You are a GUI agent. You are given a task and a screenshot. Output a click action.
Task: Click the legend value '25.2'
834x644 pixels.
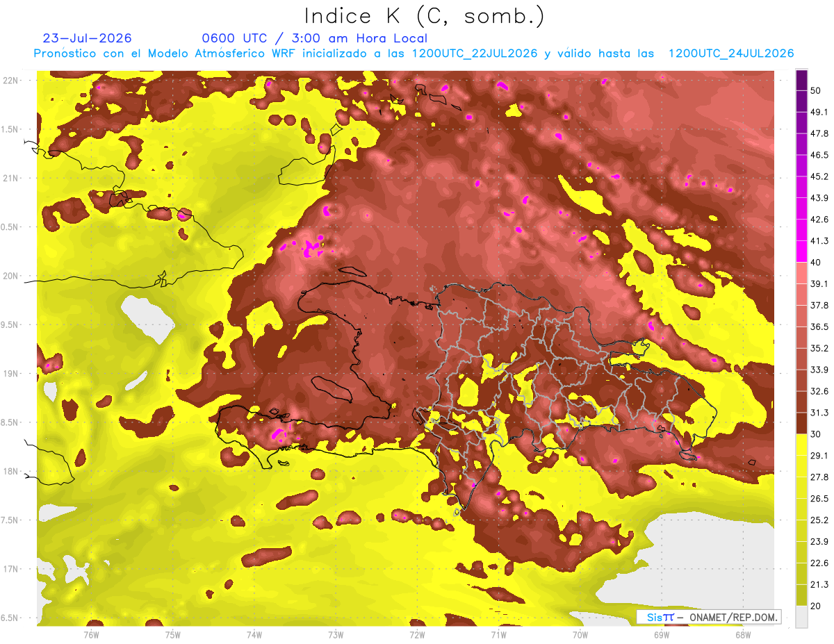[x=819, y=520]
